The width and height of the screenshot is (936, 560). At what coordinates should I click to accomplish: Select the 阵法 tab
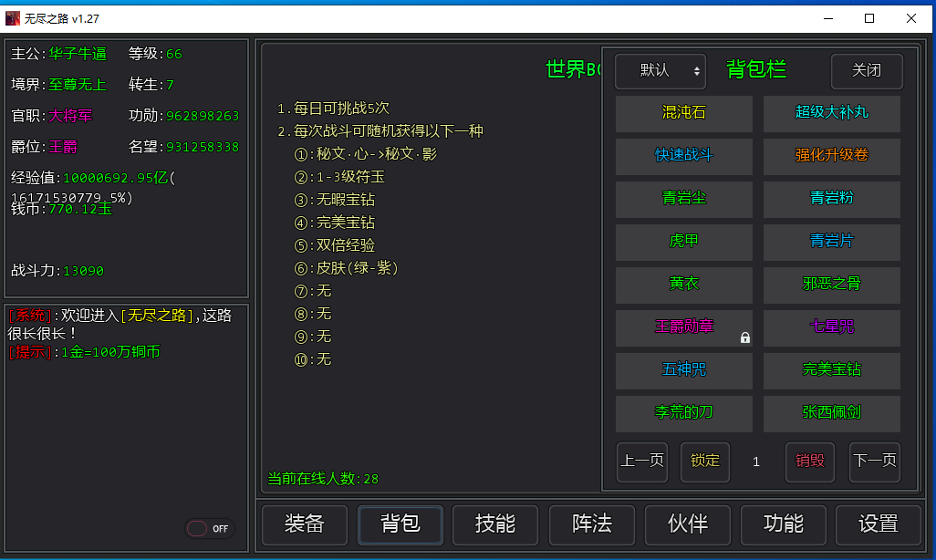pyautogui.click(x=591, y=524)
